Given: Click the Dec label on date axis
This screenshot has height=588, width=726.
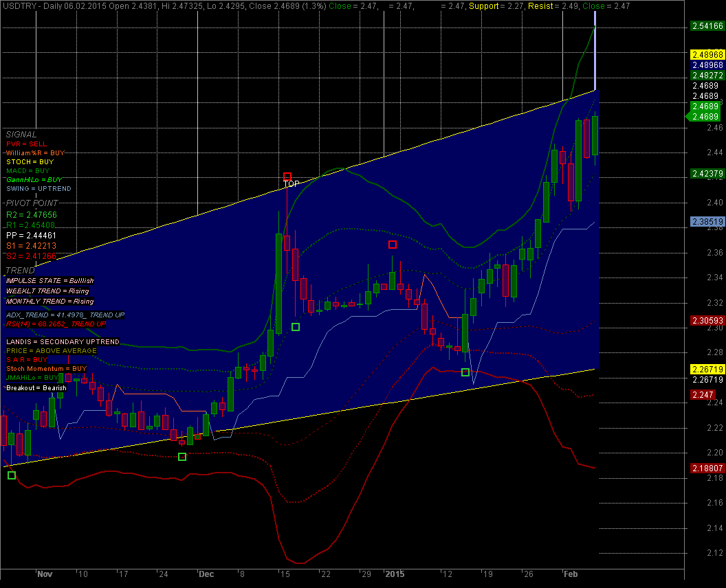Looking at the screenshot, I should click(x=206, y=574).
